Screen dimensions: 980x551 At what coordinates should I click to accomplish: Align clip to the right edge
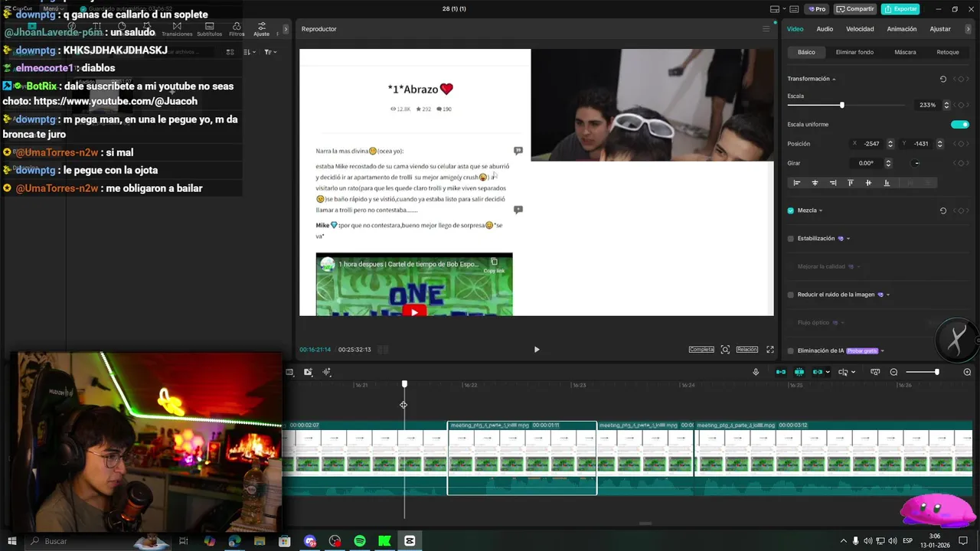click(x=833, y=183)
